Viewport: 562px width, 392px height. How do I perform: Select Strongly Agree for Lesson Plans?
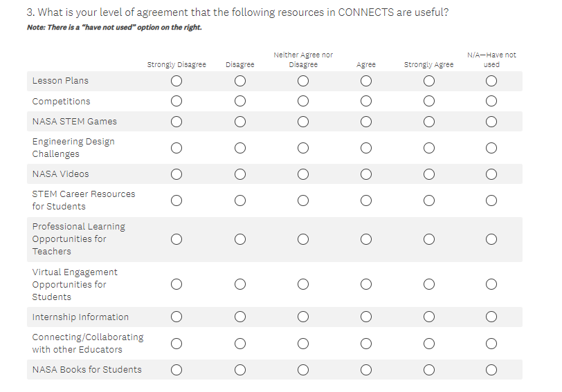[429, 81]
